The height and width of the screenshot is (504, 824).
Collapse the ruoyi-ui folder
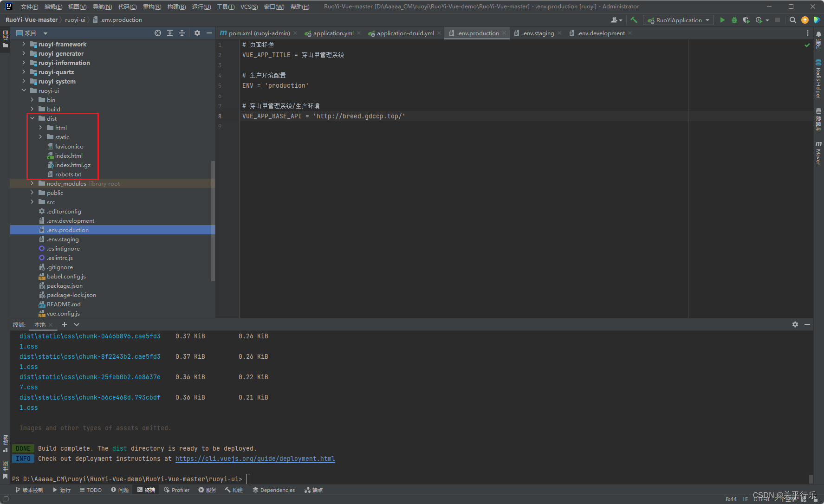point(24,90)
